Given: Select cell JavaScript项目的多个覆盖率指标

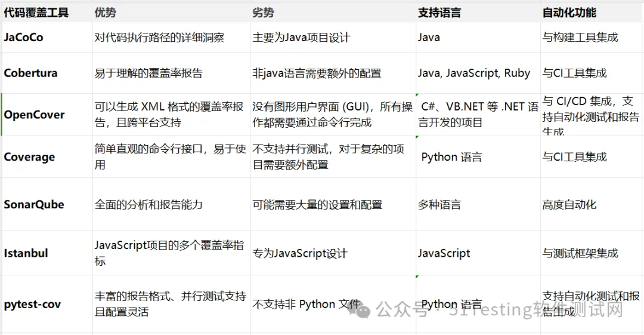Looking at the screenshot, I should click(172, 253).
